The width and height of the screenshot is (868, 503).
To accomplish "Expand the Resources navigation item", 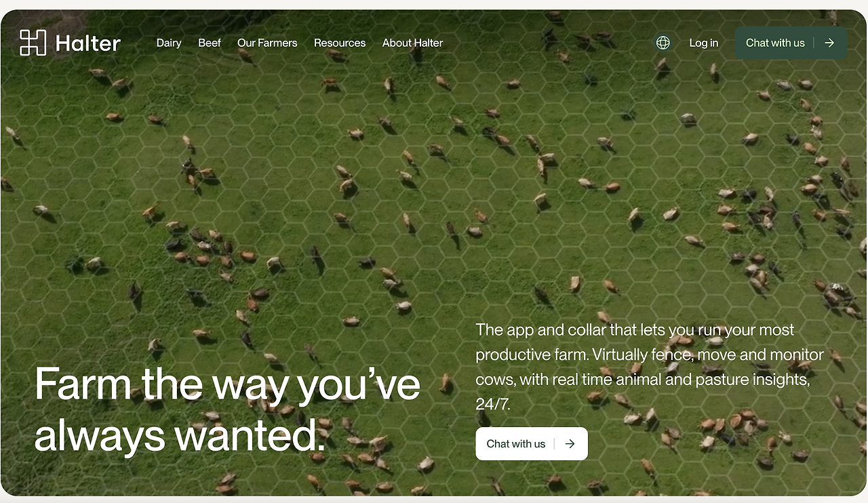I will tap(340, 43).
